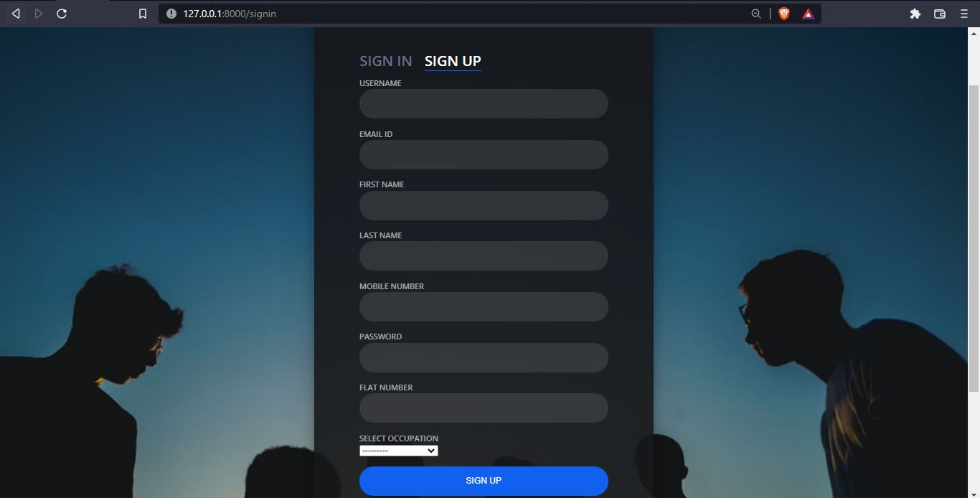Reload the page with the refresh icon
The image size is (980, 498).
pos(62,14)
